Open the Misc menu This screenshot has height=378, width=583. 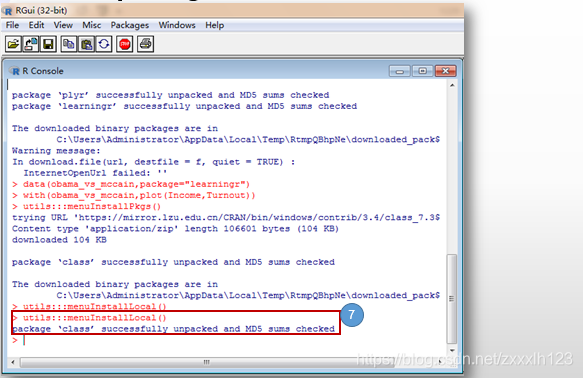91,25
